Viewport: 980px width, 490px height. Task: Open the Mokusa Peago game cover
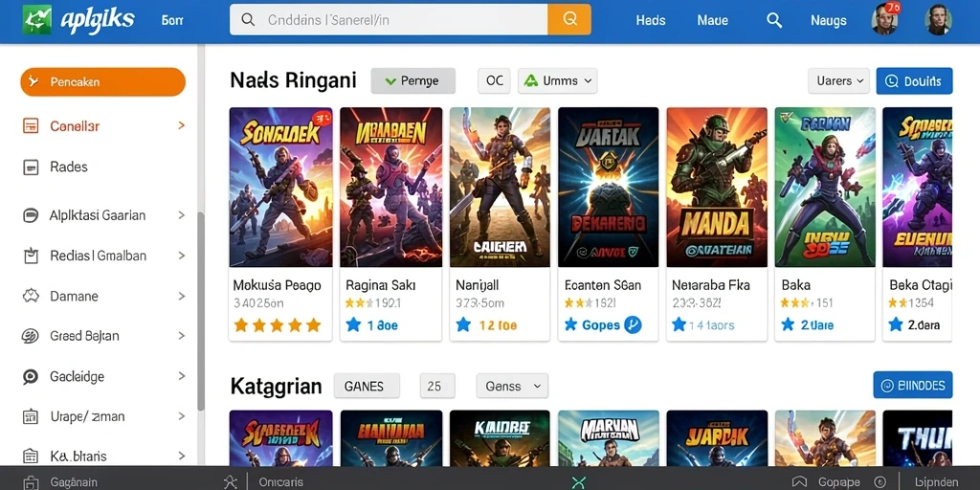pos(280,187)
